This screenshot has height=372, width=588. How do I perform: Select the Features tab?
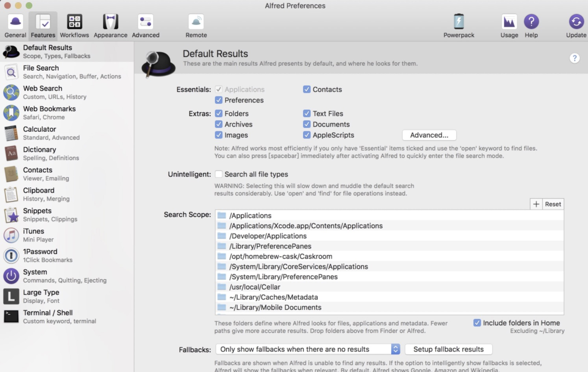[x=43, y=26]
